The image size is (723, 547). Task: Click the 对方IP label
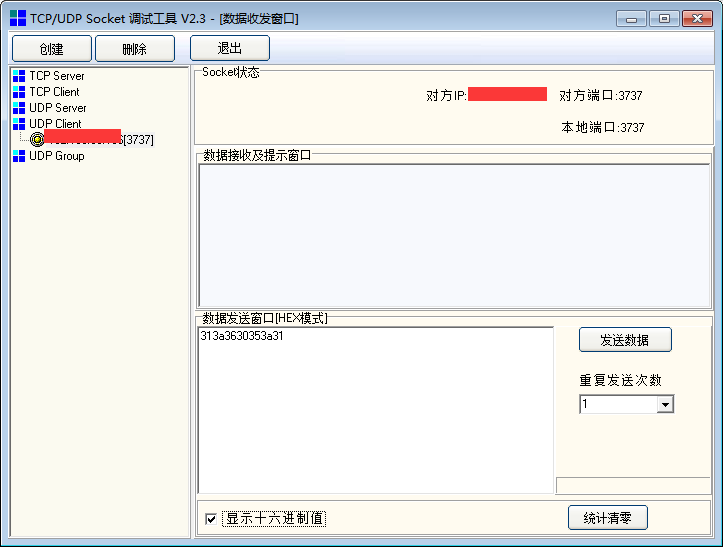tap(446, 95)
